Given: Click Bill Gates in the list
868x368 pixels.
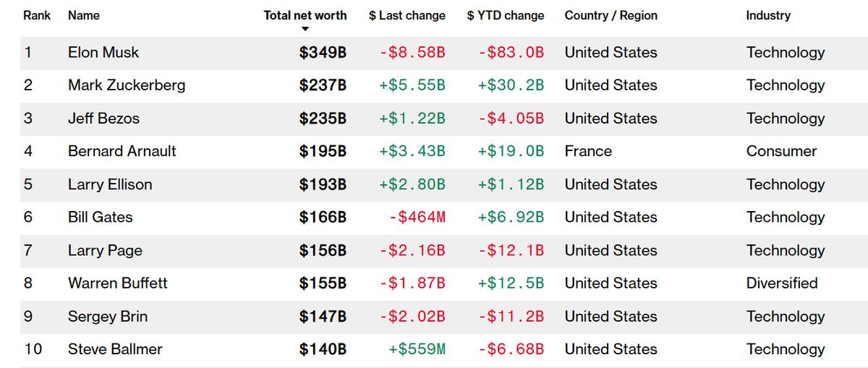Looking at the screenshot, I should coord(101,217).
